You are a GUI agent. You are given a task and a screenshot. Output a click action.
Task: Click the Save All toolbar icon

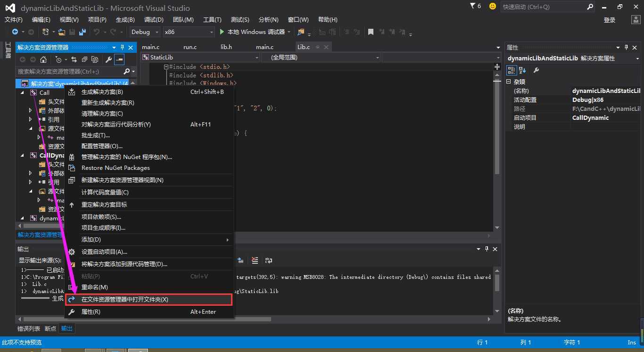point(83,32)
